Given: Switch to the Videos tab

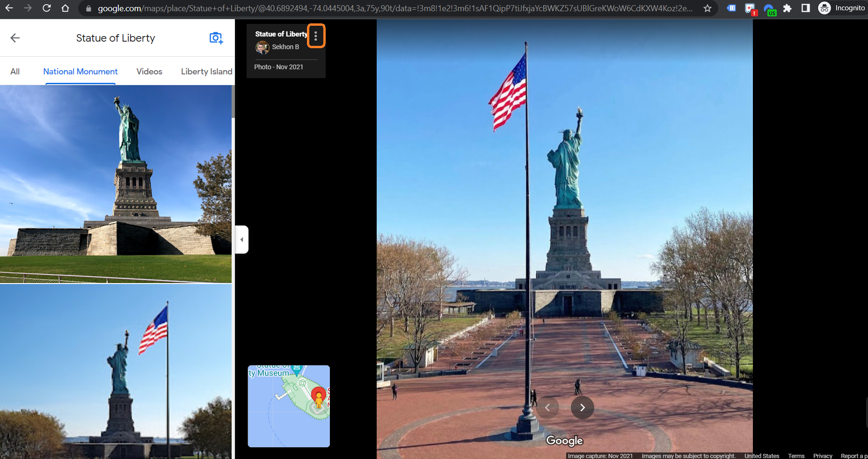Looking at the screenshot, I should 149,71.
